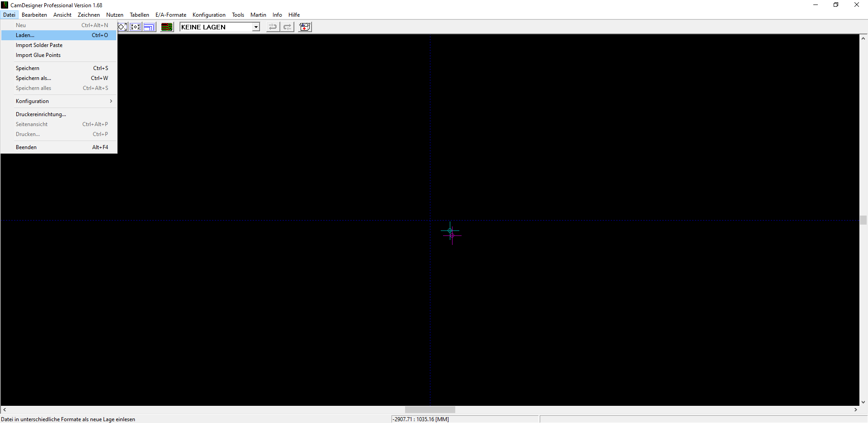This screenshot has height=423, width=868.
Task: Open the Tabellen menu
Action: tap(139, 15)
